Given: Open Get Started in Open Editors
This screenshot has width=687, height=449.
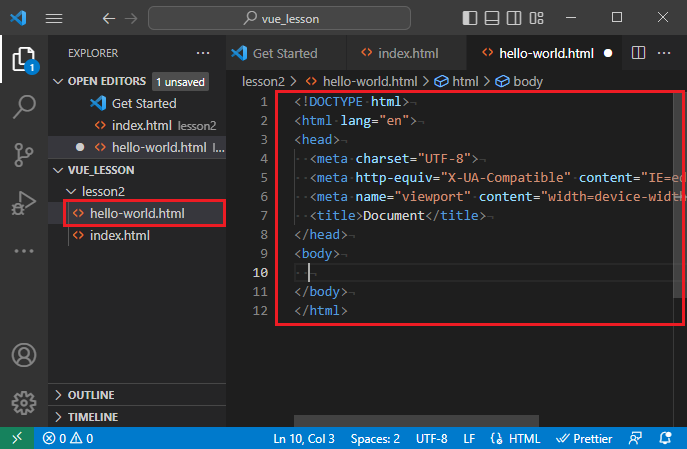Looking at the screenshot, I should click(137, 103).
